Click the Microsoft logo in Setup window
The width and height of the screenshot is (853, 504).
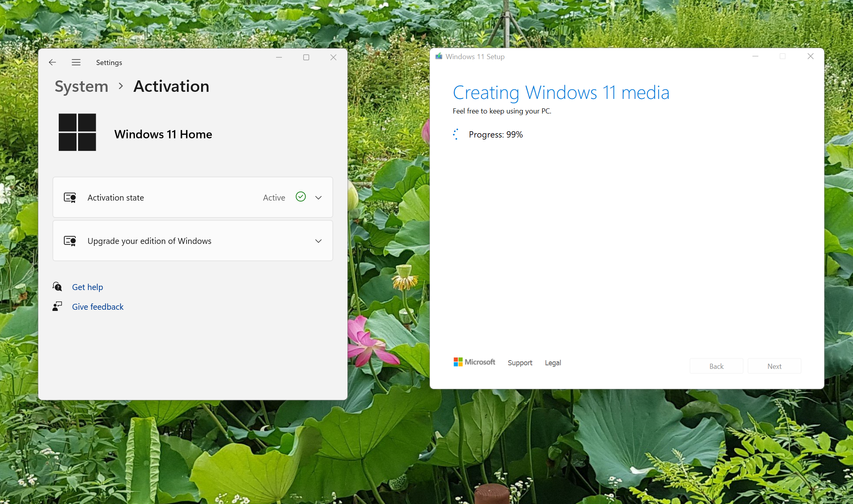point(474,362)
